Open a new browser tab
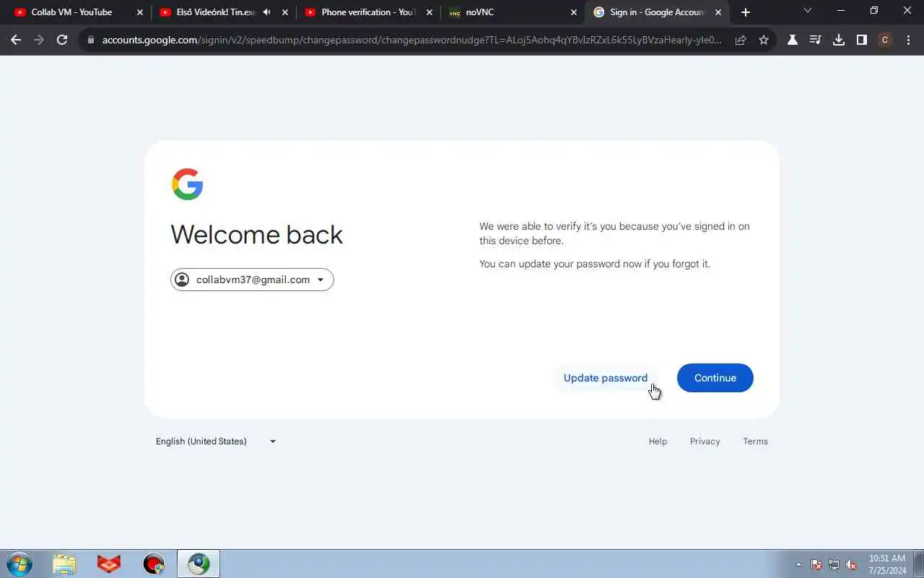This screenshot has width=924, height=578. pyautogui.click(x=746, y=12)
